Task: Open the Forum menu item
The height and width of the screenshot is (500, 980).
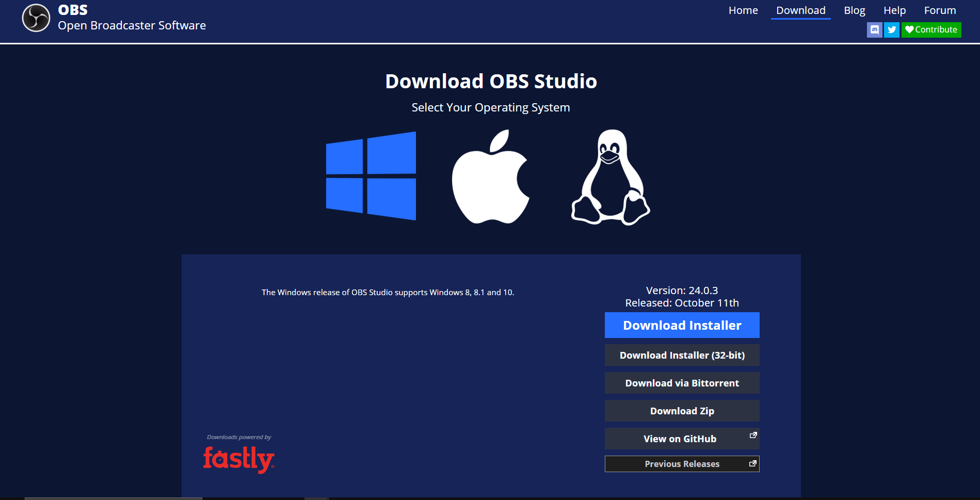Action: click(x=940, y=10)
